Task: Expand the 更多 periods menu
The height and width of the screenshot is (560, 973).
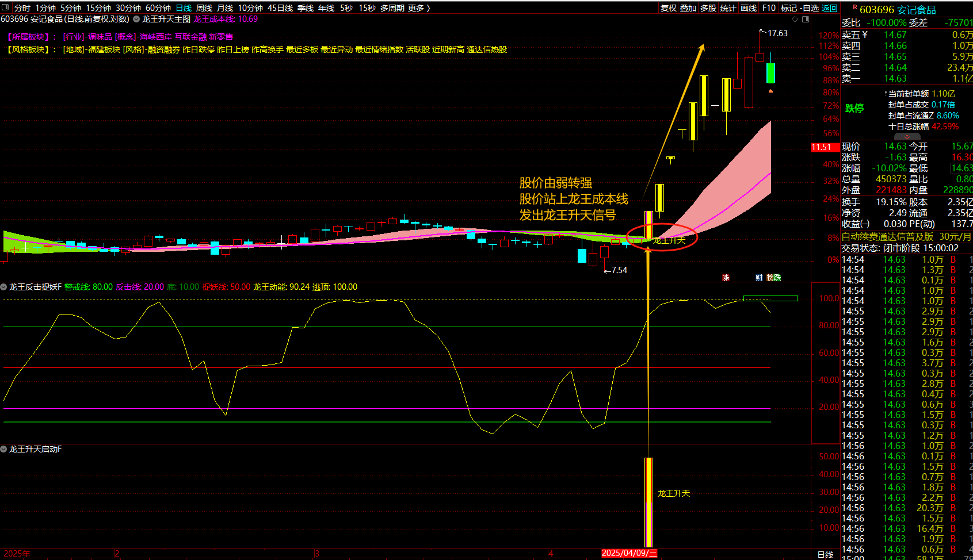Action: click(419, 8)
